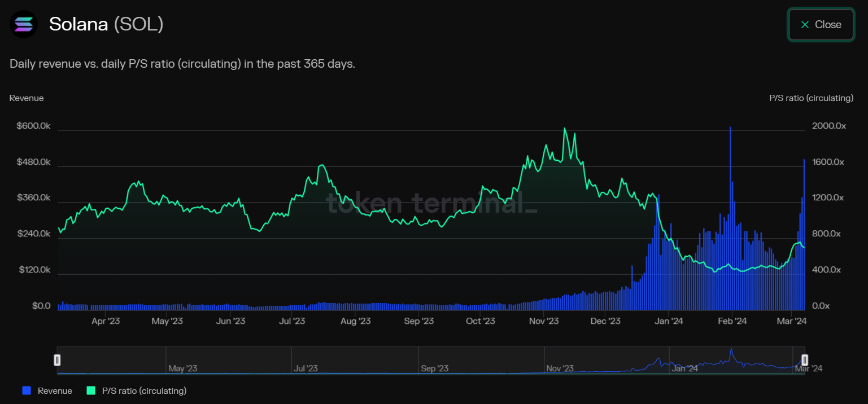Click the blue Revenue legend swatch
The height and width of the screenshot is (404, 868).
26,390
